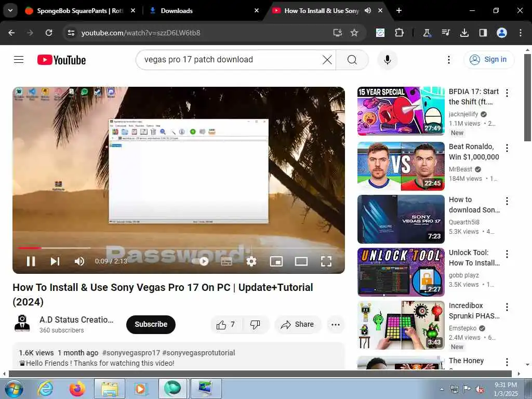Image resolution: width=532 pixels, height=399 pixels.
Task: Click the #sonyvegaspro17 hashtag
Action: point(131,353)
